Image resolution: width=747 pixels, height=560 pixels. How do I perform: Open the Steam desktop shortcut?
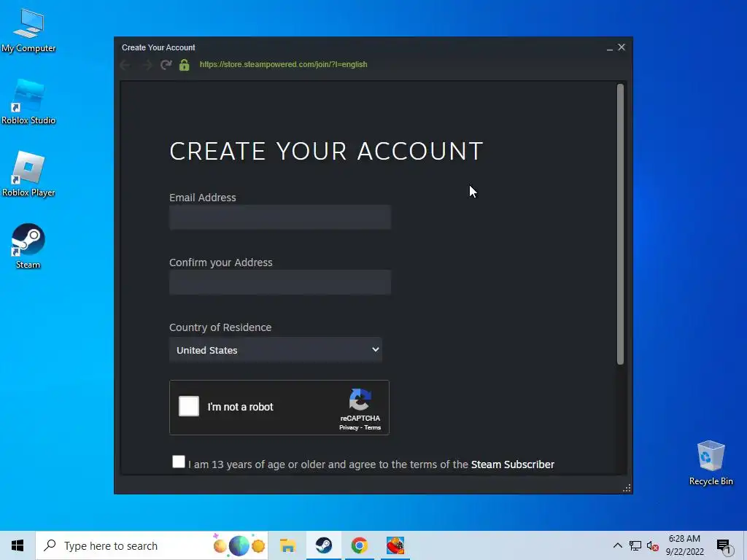click(x=28, y=246)
